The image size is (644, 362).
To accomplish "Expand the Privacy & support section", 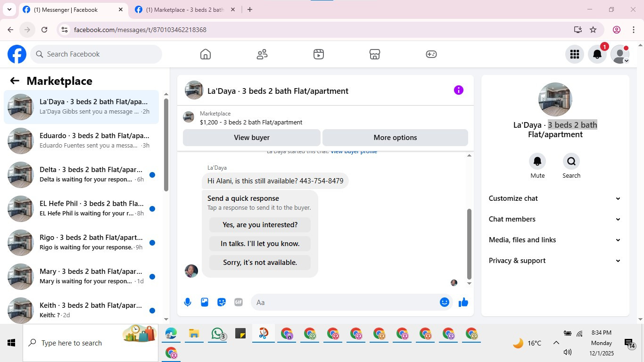I will click(x=555, y=261).
